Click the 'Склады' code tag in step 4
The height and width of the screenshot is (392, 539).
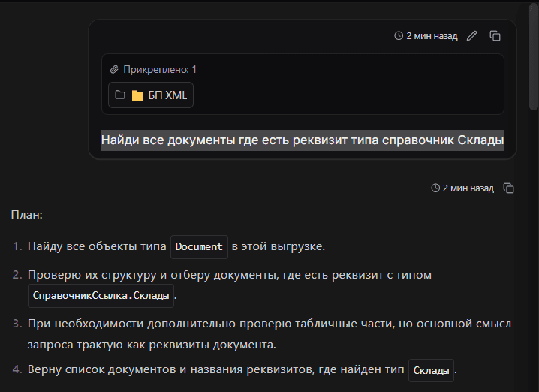(431, 370)
